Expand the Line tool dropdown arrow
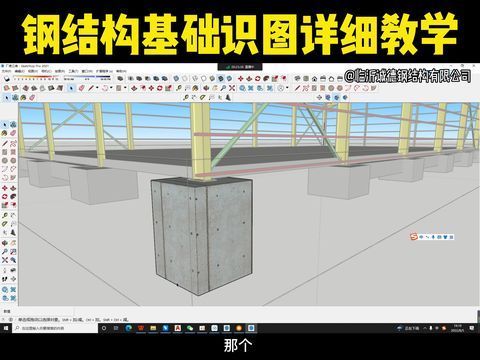The image size is (480, 360). pyautogui.click(x=97, y=88)
